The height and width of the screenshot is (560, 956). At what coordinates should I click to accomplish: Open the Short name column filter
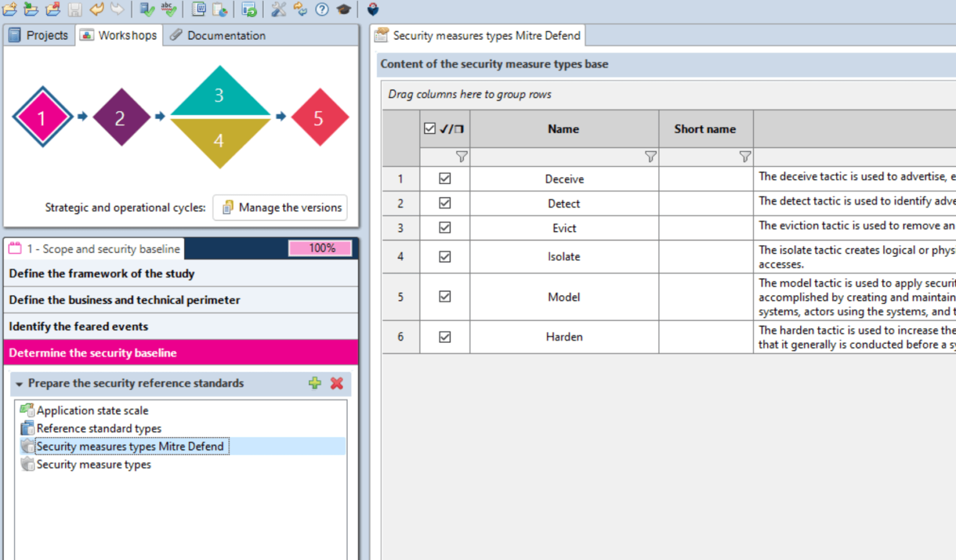[745, 157]
